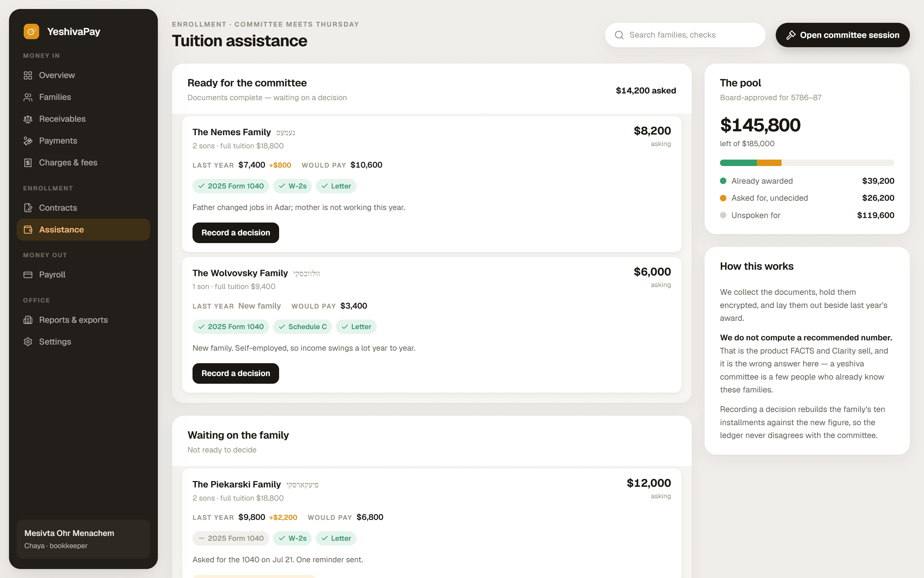Screen dimensions: 924x578
Task: Click The Nemes Family name
Action: click(x=231, y=132)
